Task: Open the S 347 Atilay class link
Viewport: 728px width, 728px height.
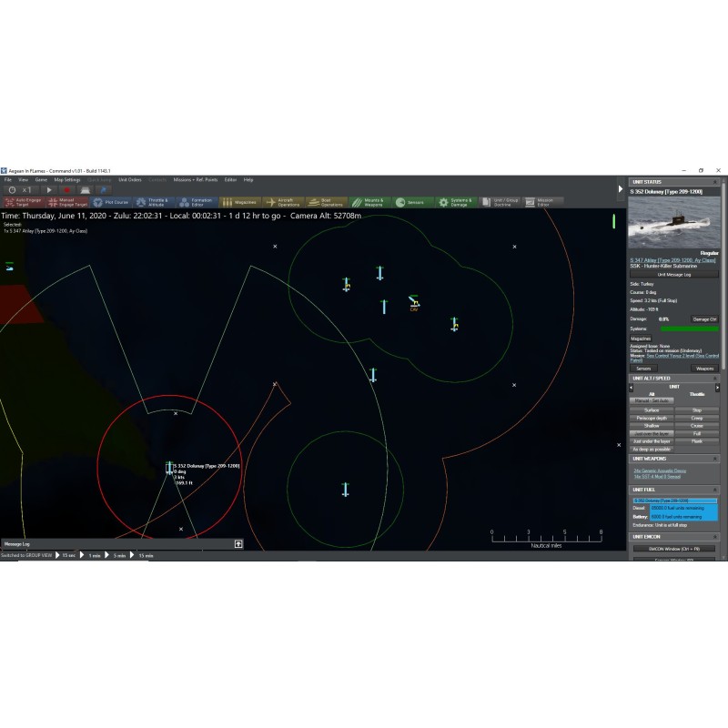Action: [675, 259]
